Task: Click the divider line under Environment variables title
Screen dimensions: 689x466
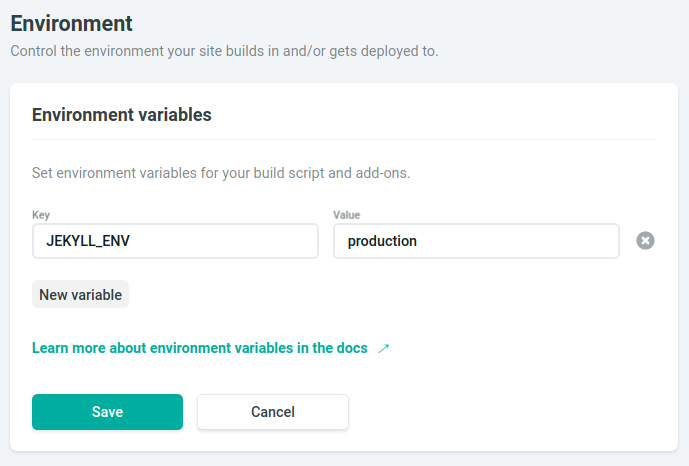Action: (344, 139)
